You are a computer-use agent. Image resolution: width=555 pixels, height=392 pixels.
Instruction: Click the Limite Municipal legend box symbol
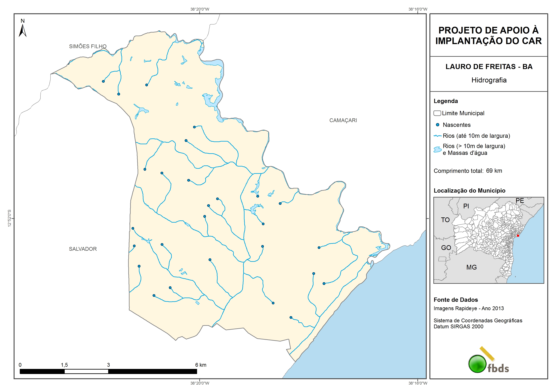point(437,113)
